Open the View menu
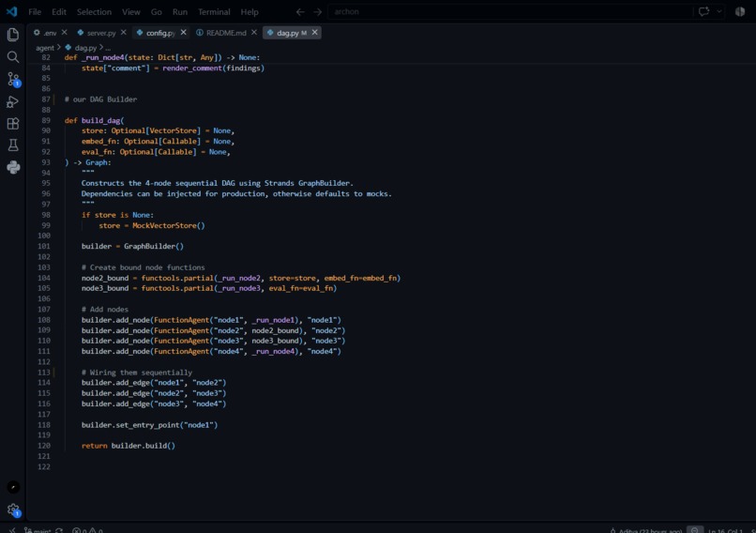Screen dimensions: 756x533 click(130, 12)
